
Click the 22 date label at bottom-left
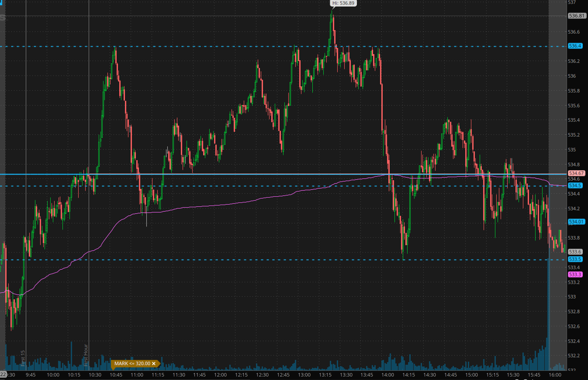(x=3, y=374)
